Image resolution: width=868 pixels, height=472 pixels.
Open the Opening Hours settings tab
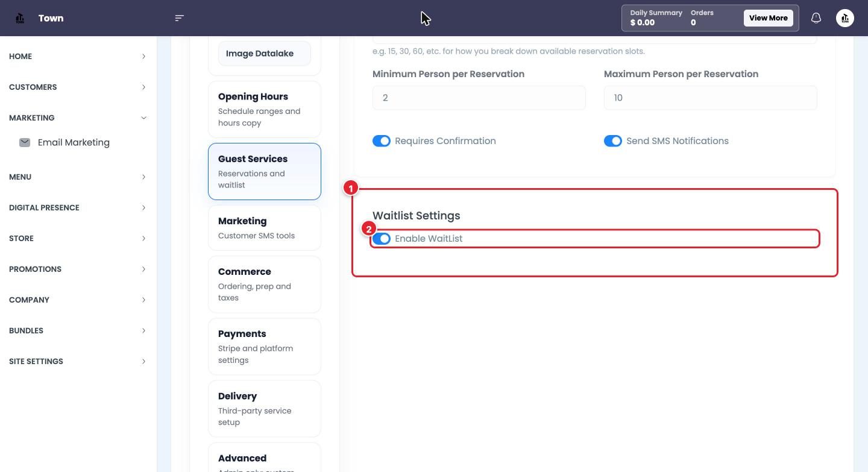[265, 109]
